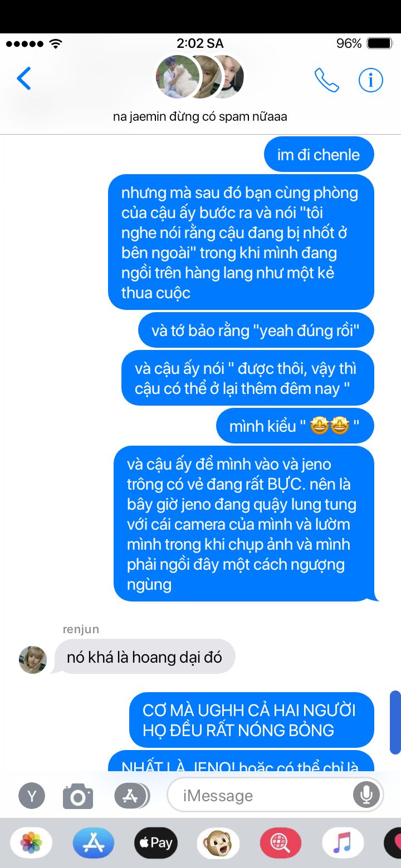Tap the "nó khá là hoang dại đó" bubble

pyautogui.click(x=144, y=657)
